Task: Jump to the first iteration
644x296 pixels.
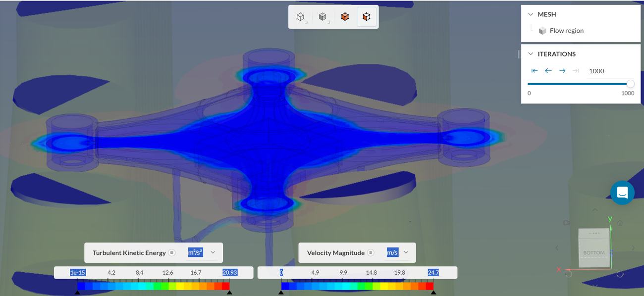Action: 535,71
